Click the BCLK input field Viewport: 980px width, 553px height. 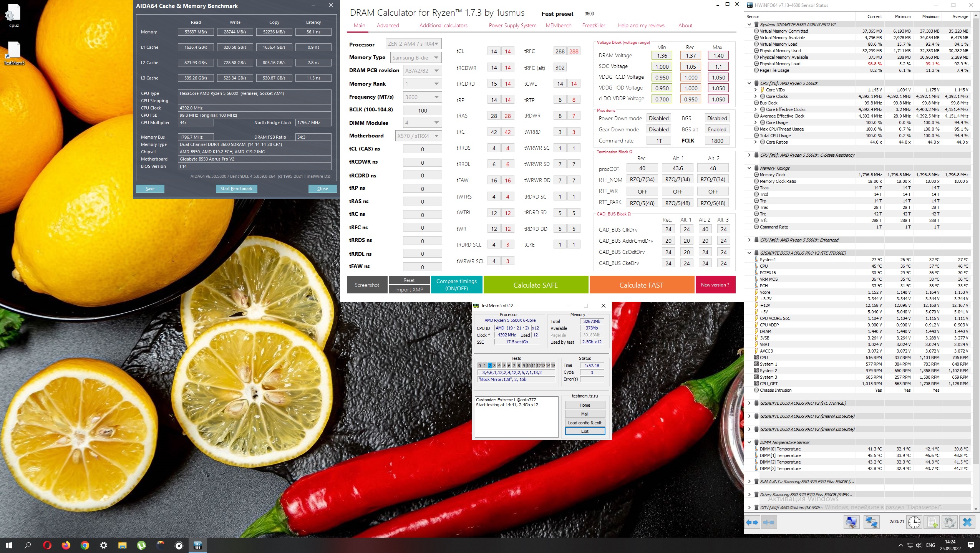pos(422,110)
